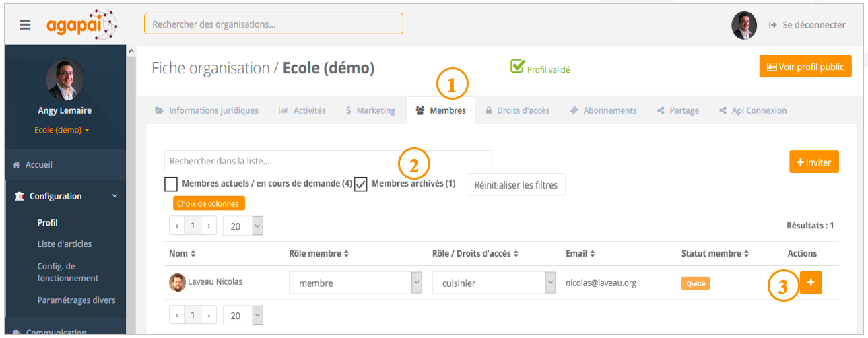Click the agapai logo
The width and height of the screenshot is (868, 338).
point(81,25)
